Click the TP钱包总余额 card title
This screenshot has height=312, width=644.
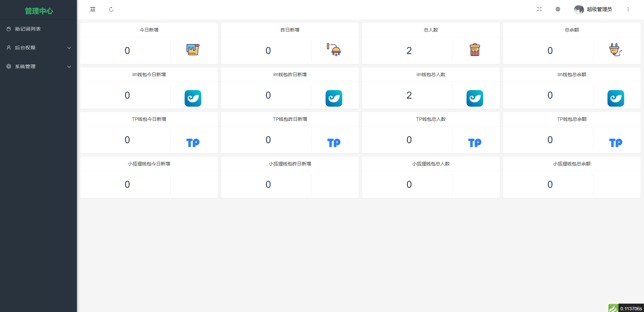point(572,119)
